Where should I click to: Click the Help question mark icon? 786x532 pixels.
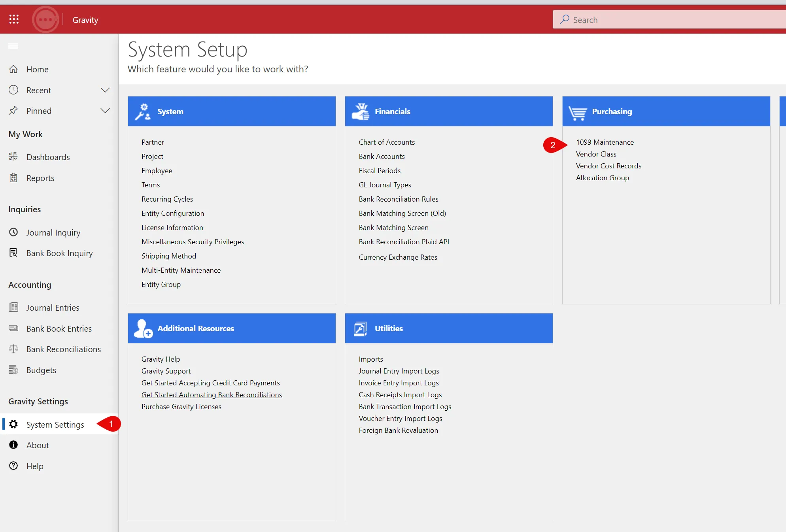[13, 466]
